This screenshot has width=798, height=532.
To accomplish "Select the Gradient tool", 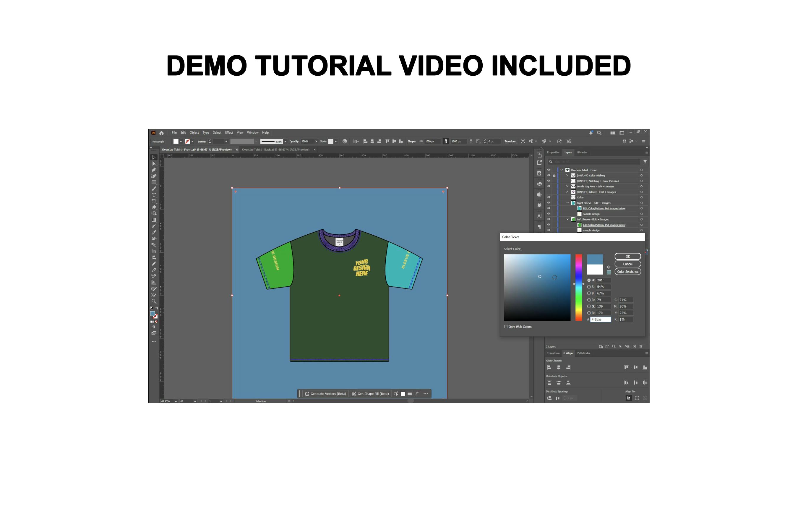I will [154, 220].
